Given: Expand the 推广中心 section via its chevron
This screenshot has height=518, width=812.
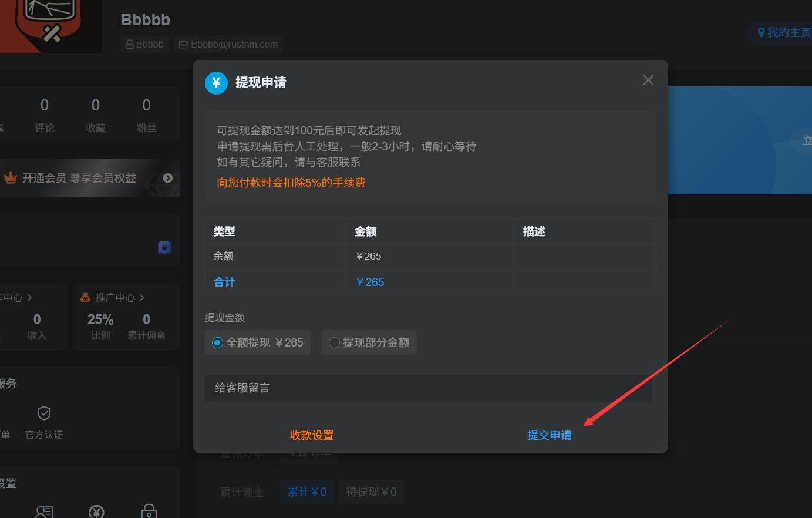Looking at the screenshot, I should click(x=141, y=297).
